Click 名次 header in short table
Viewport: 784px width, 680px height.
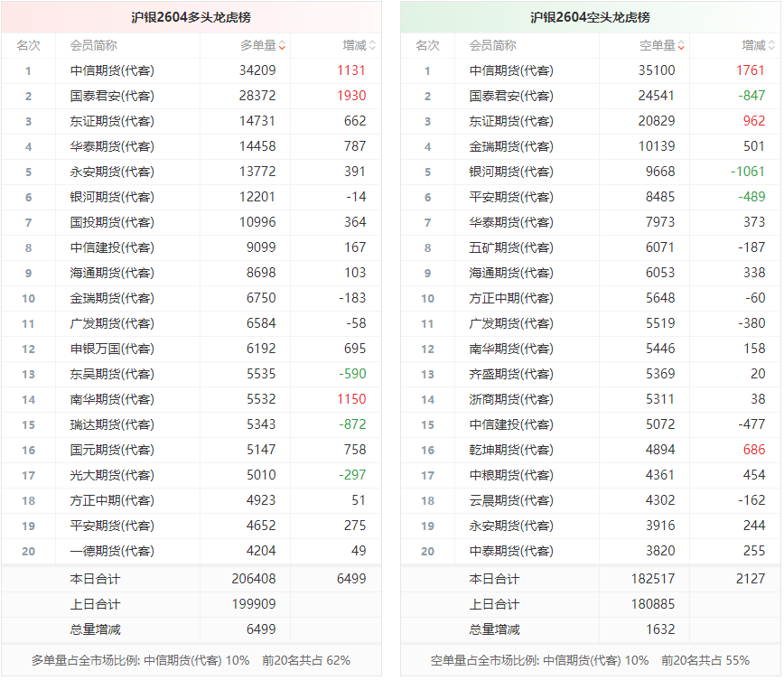coord(427,45)
